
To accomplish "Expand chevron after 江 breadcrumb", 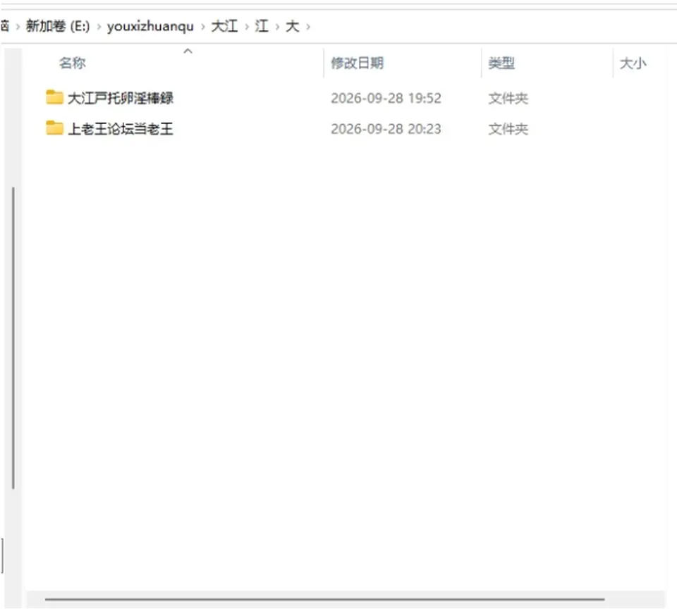I will 277,27.
